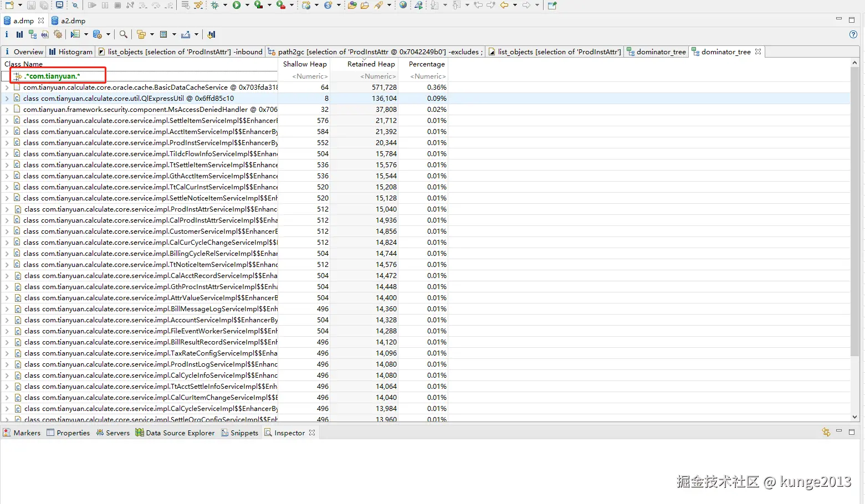Switch to the Histogram tab

[x=71, y=52]
